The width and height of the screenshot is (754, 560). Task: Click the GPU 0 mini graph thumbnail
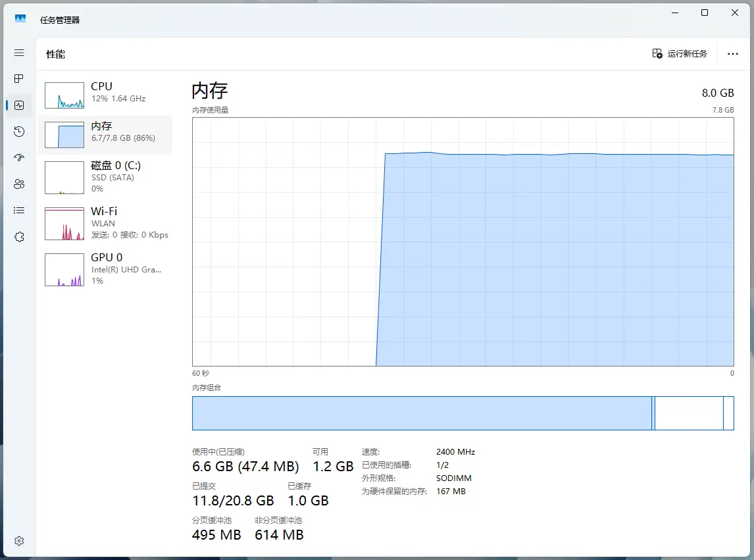pos(64,270)
